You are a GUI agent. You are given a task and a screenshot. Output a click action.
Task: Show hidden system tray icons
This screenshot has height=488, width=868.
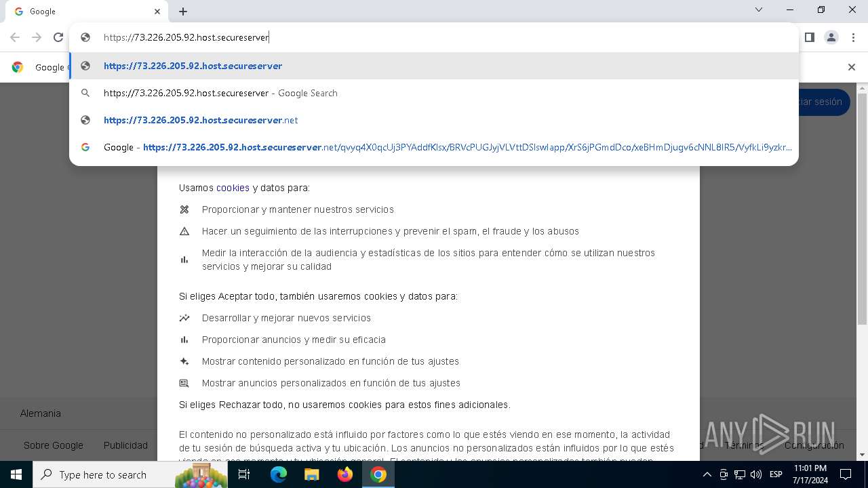point(707,474)
